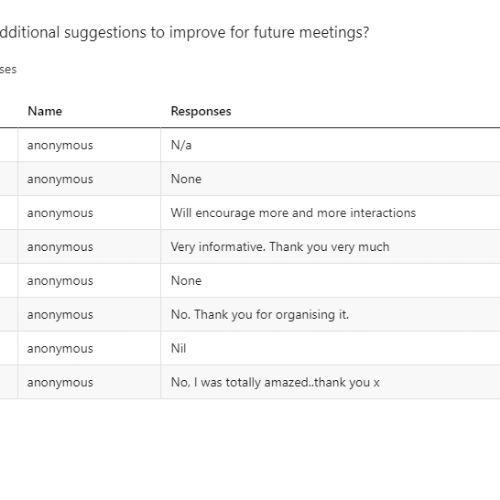
Task: Click anonymous name beside 'Will encourage' response
Action: [x=60, y=213]
